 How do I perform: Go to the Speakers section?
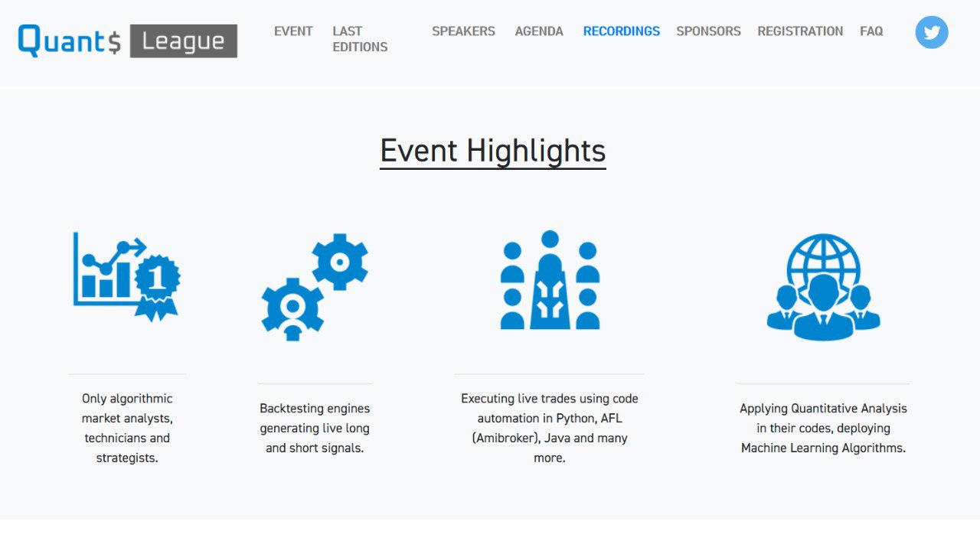coord(463,31)
